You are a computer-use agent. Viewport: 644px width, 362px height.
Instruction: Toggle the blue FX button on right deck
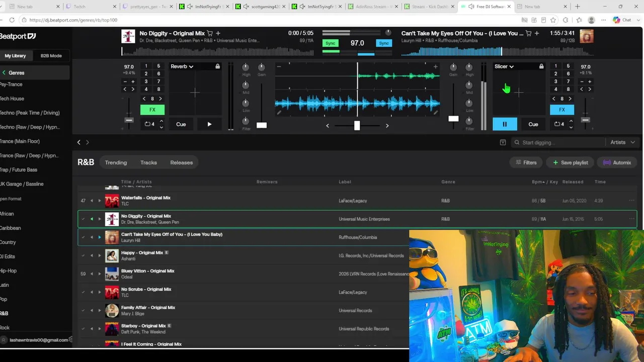pos(562,110)
